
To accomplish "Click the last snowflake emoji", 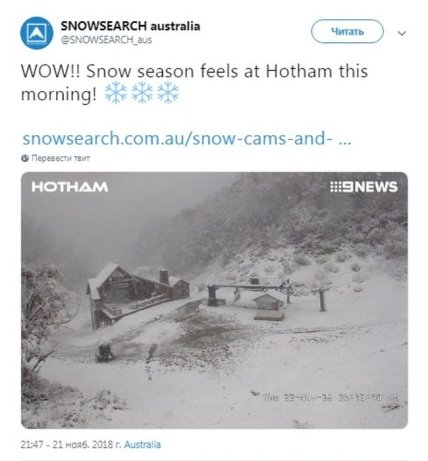I will point(168,92).
